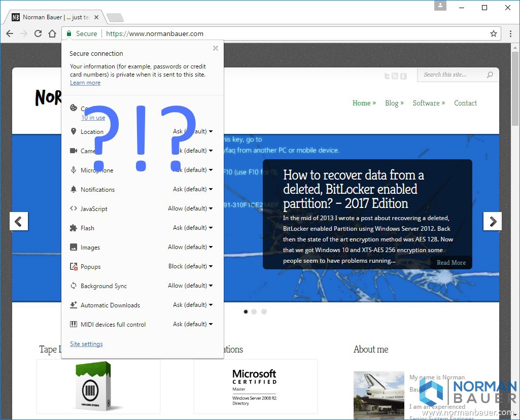Open the JavaScript Allow (default) dropdown
Image resolution: width=520 pixels, height=420 pixels.
(190, 208)
